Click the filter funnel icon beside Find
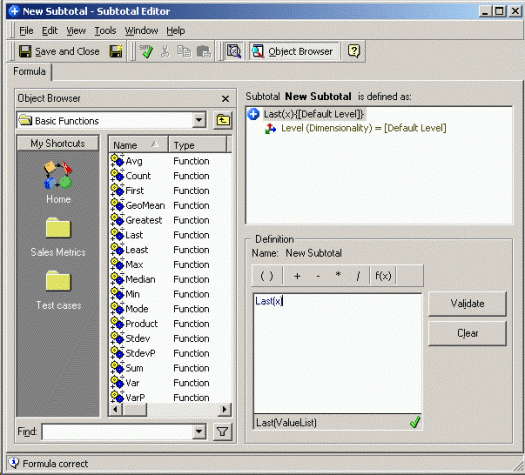Image resolution: width=525 pixels, height=475 pixels. 222,432
